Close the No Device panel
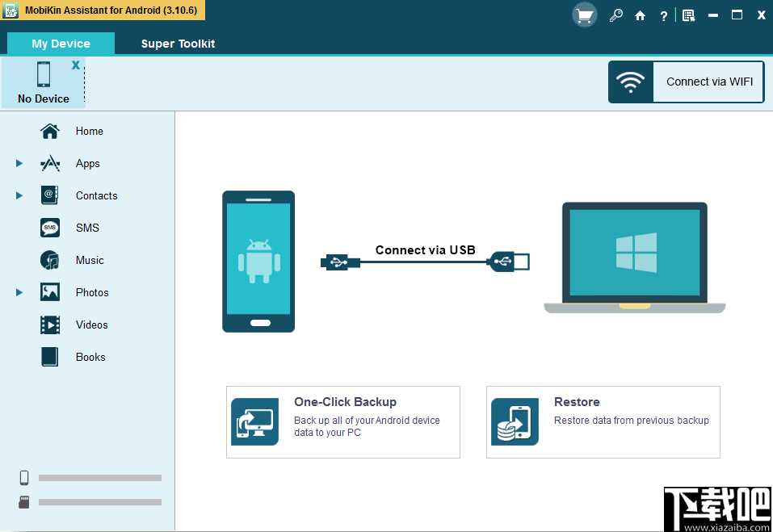The height and width of the screenshot is (532, 773). coord(75,65)
